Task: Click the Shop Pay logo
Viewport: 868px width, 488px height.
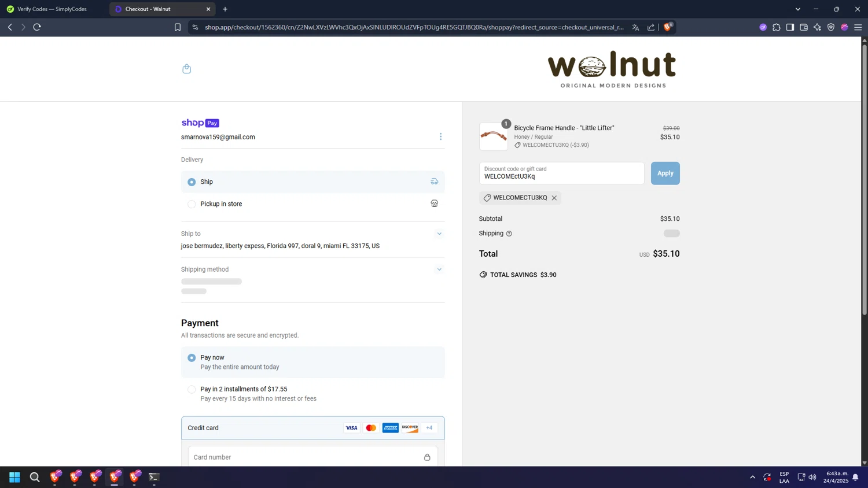Action: [200, 123]
